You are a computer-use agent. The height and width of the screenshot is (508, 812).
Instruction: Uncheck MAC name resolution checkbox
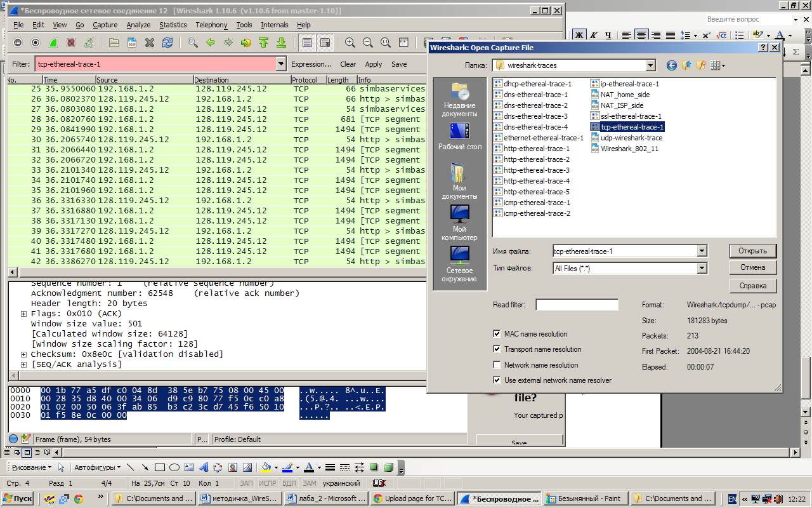(x=497, y=334)
